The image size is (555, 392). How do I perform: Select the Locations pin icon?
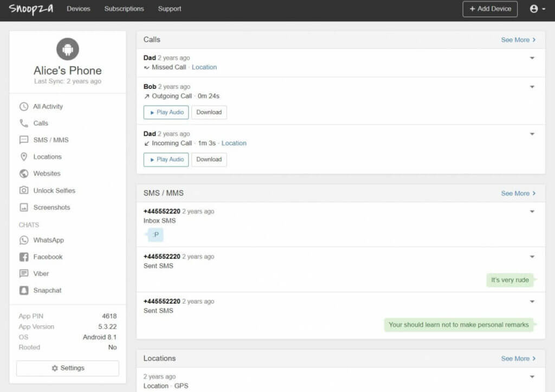click(x=24, y=157)
